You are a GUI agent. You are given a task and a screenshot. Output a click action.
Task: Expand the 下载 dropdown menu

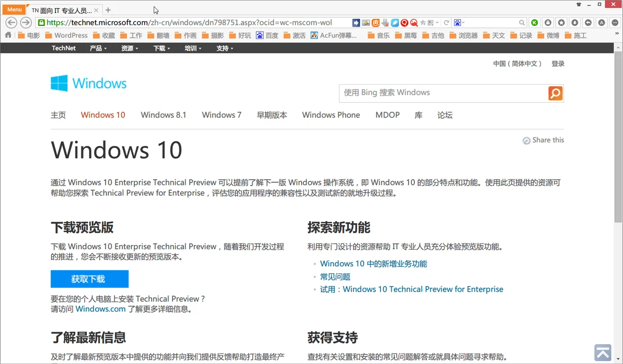(x=162, y=48)
